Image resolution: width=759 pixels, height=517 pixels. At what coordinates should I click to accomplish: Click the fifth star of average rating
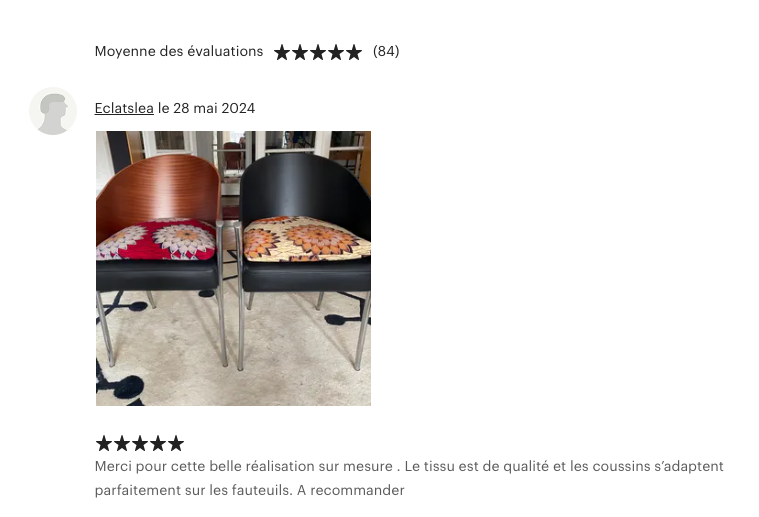(x=353, y=52)
